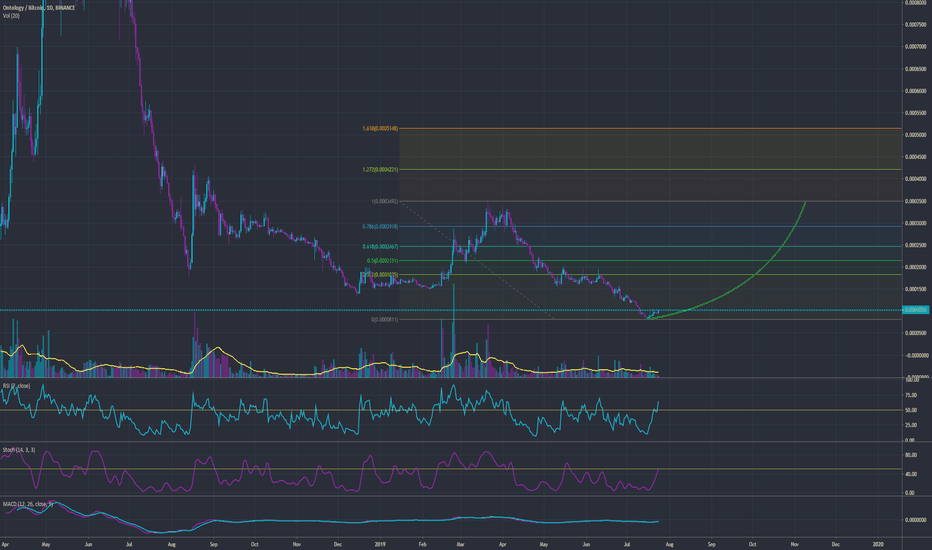Click the 0.382 Fibonacci level label
Viewport: 932px width, 550px height.
click(x=380, y=275)
